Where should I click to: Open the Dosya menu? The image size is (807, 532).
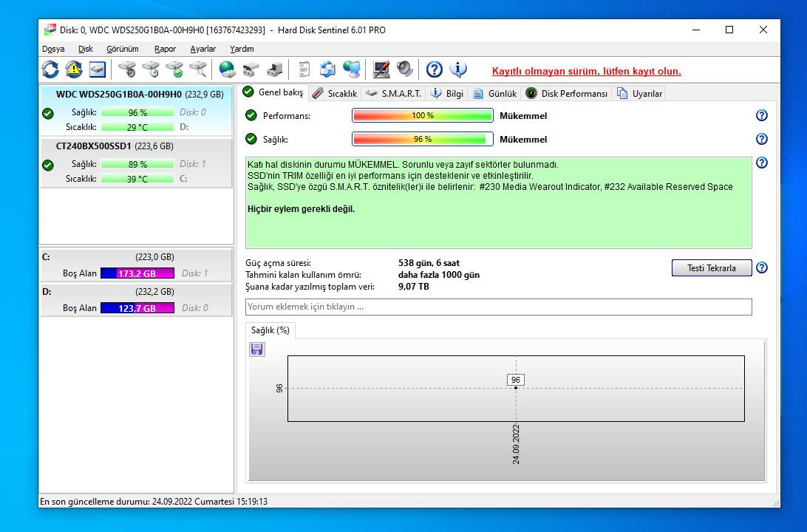coord(53,49)
